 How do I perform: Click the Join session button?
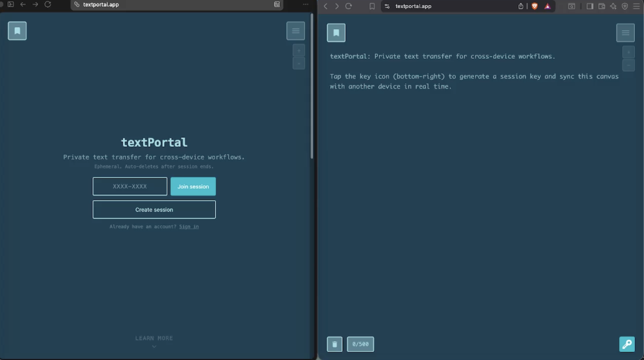pyautogui.click(x=193, y=186)
